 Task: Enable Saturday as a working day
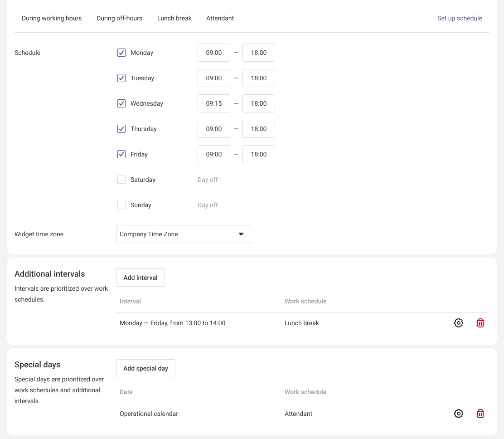[x=121, y=180]
